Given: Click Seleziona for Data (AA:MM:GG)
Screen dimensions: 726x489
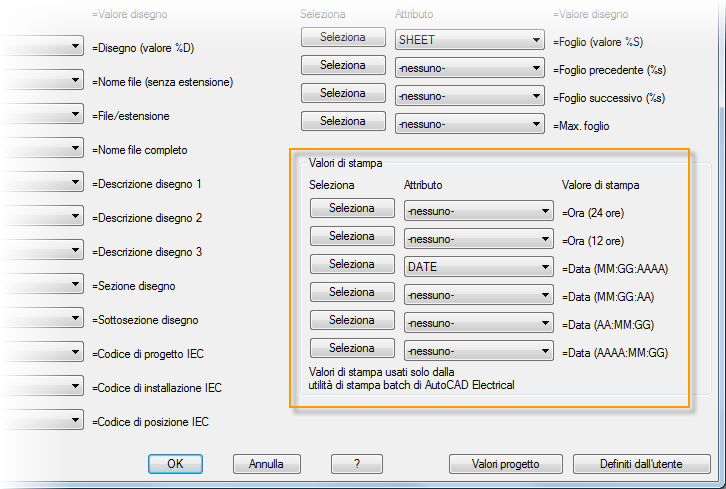Looking at the screenshot, I should (x=352, y=321).
